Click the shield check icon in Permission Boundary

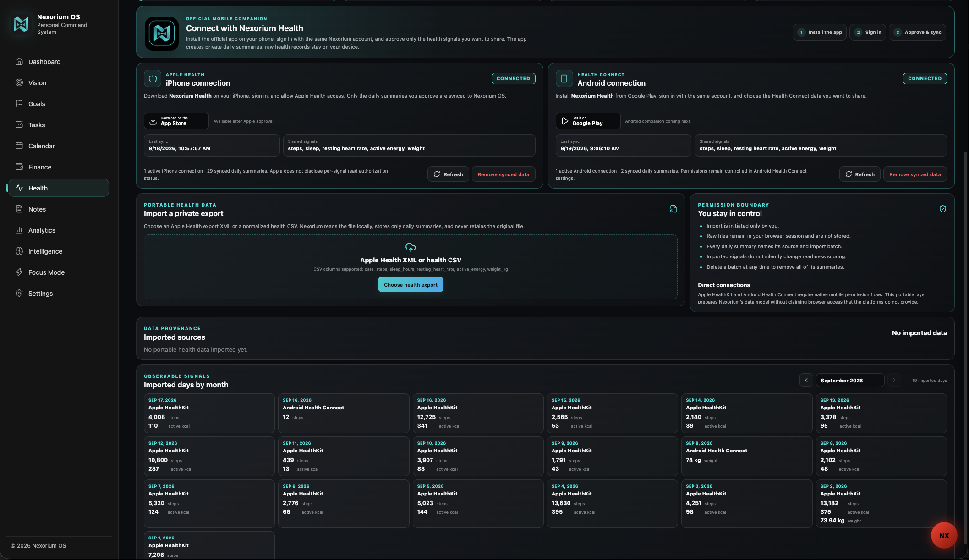(x=942, y=209)
